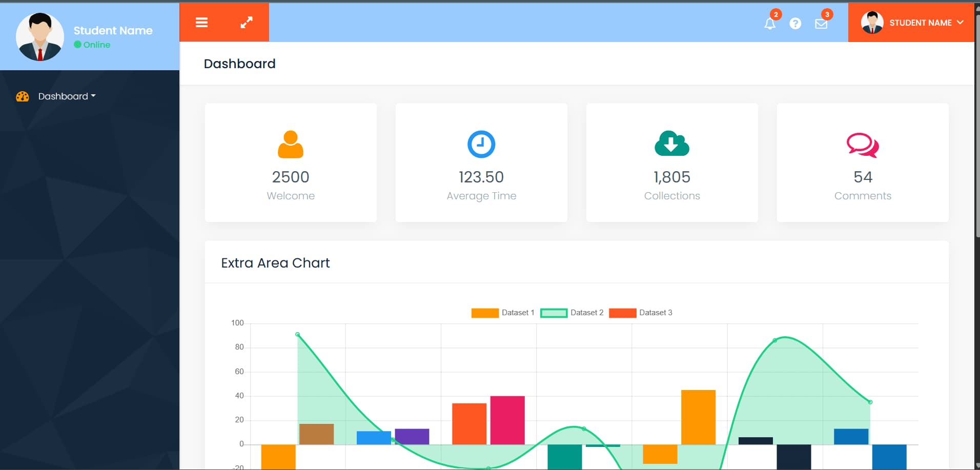Screen dimensions: 980x470
Task: Toggle fullscreen with the expand arrows icon
Action: [247, 23]
